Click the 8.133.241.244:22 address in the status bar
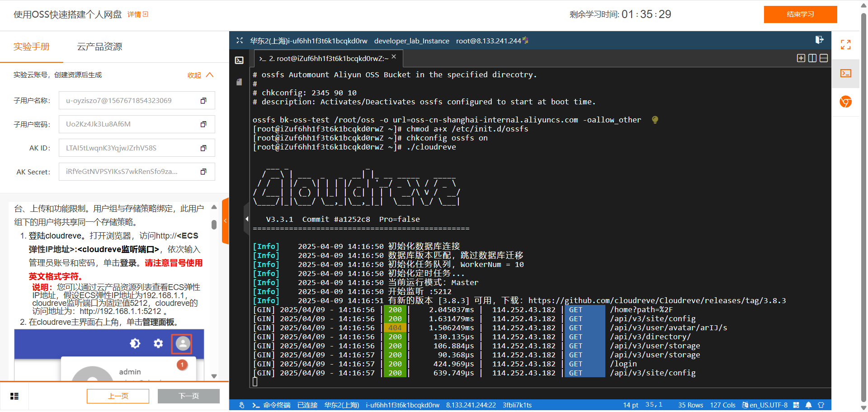 tap(471, 405)
